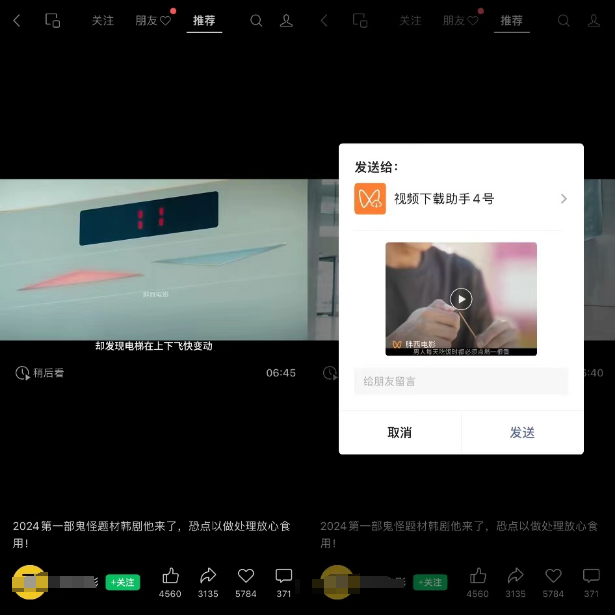The width and height of the screenshot is (615, 615).
Task: Tap heart icon with 5784 on left screen
Action: 246,576
